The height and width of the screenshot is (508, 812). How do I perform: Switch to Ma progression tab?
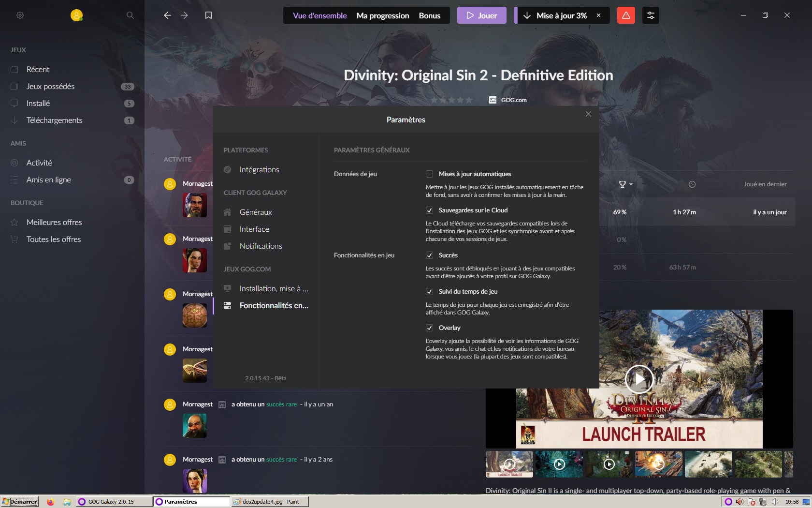pos(383,15)
